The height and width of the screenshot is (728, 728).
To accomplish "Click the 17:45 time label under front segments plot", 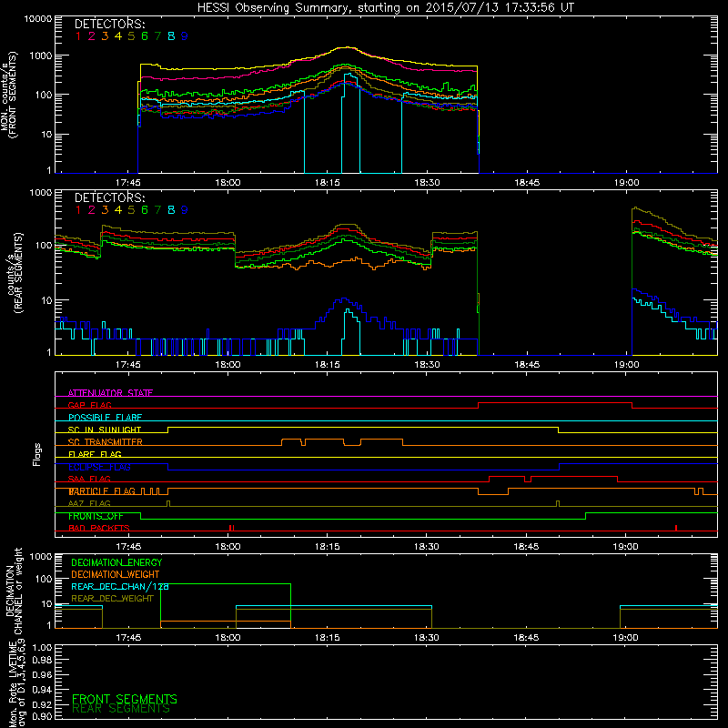I will pos(127,183).
